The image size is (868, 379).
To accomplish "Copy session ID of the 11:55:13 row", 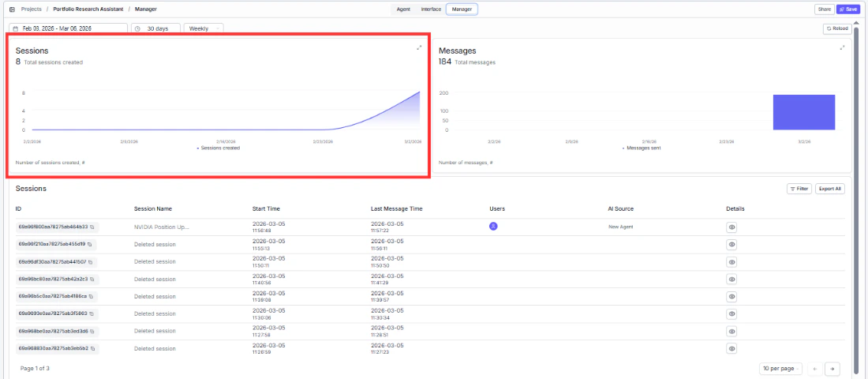I will click(x=90, y=244).
